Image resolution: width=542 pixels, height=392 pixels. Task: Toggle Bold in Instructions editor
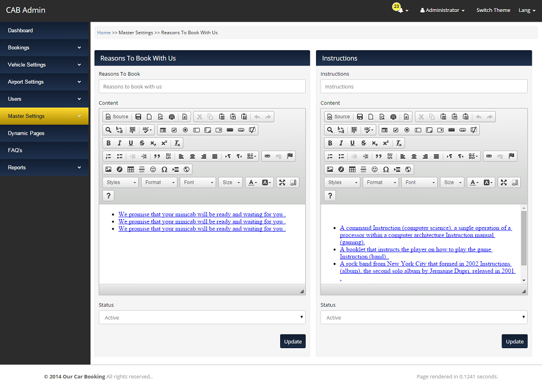[x=330, y=143]
